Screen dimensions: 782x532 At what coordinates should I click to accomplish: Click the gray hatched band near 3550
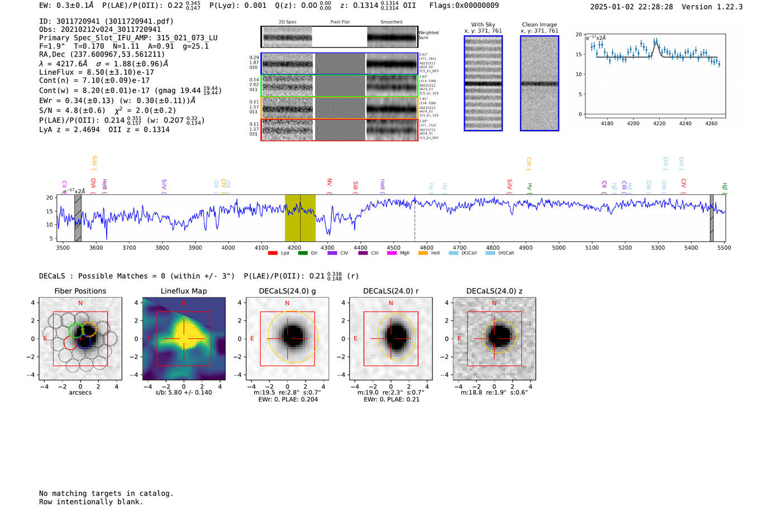point(78,218)
